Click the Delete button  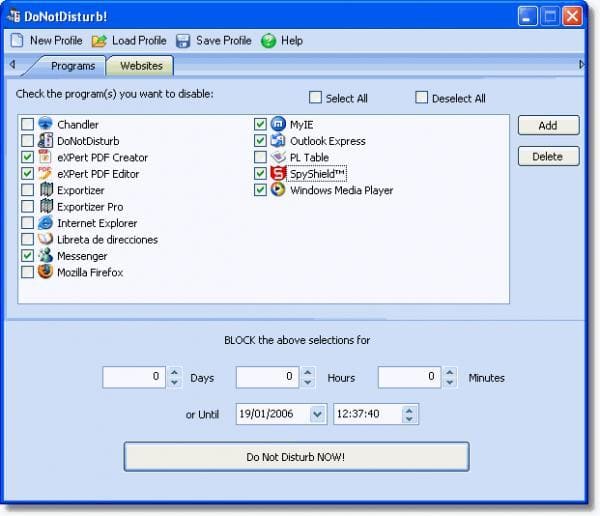[x=548, y=156]
